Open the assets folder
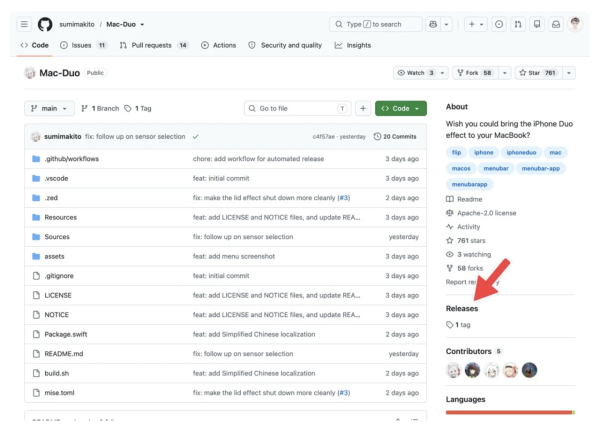600x431 pixels. click(x=54, y=256)
